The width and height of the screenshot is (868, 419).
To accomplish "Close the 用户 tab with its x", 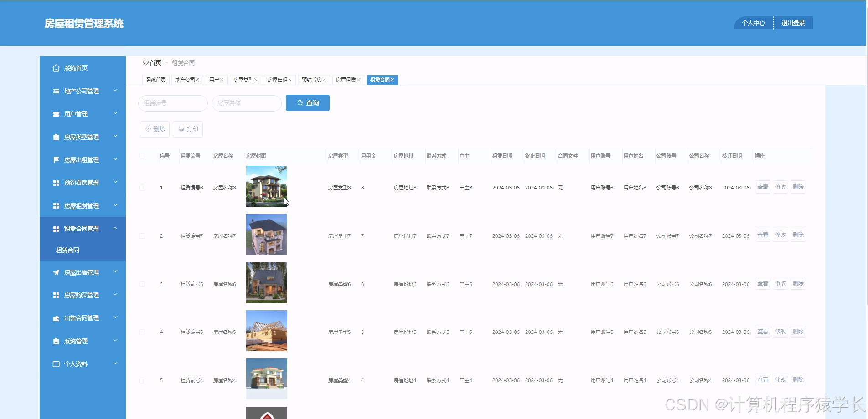I will (222, 80).
